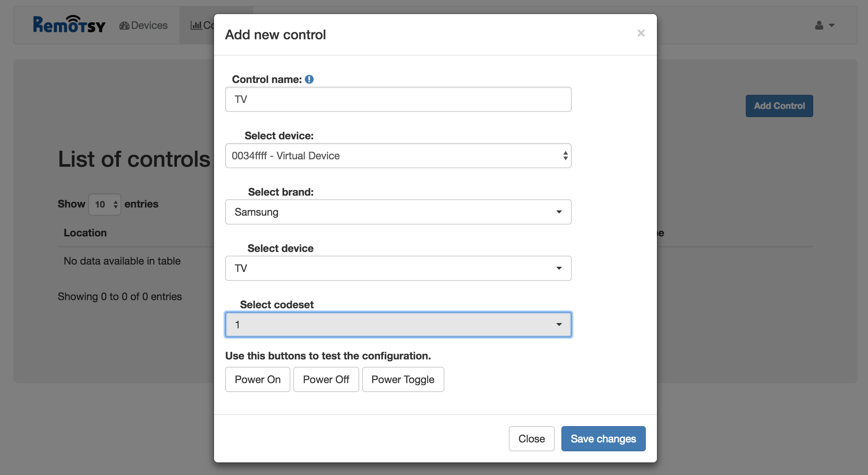Click the Save changes button
Image resolution: width=868 pixels, height=475 pixels.
pyautogui.click(x=603, y=439)
